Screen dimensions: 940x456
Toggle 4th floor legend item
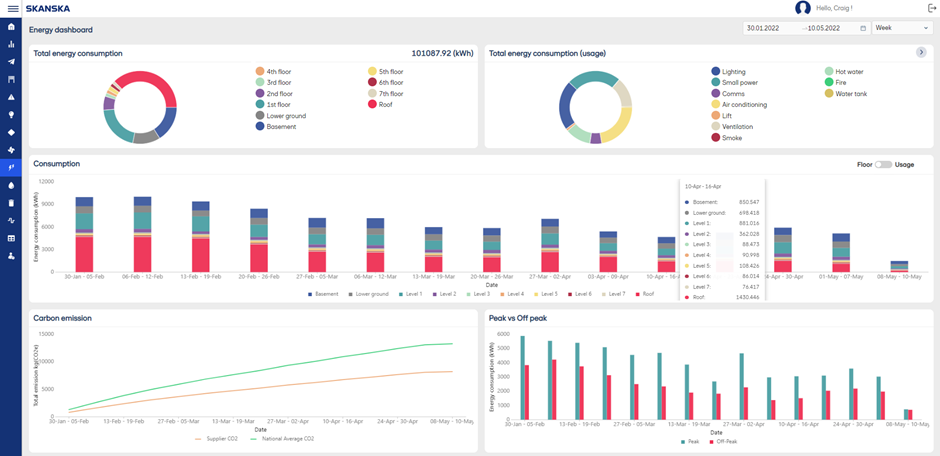coord(273,71)
